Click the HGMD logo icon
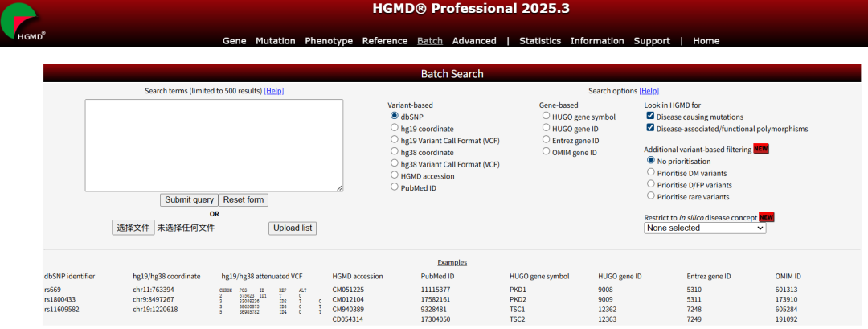 tap(23, 23)
